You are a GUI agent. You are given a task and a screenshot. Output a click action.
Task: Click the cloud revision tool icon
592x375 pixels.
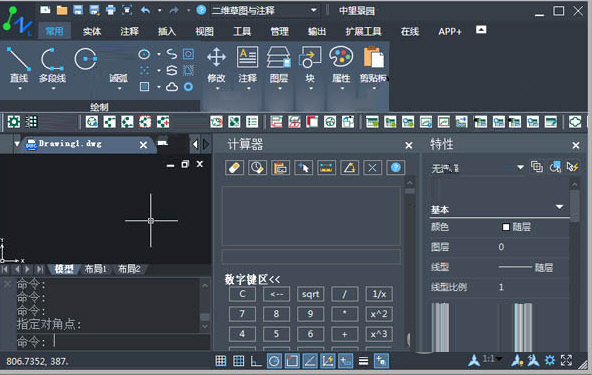[172, 87]
